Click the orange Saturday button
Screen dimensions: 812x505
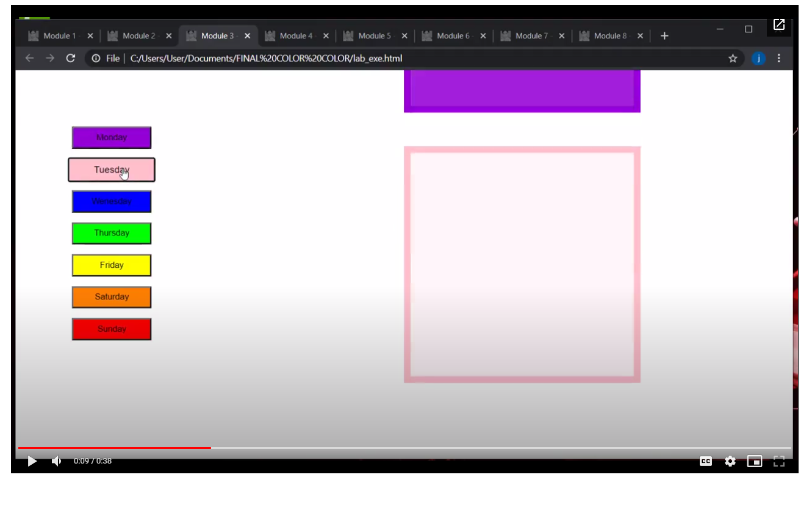pos(112,297)
